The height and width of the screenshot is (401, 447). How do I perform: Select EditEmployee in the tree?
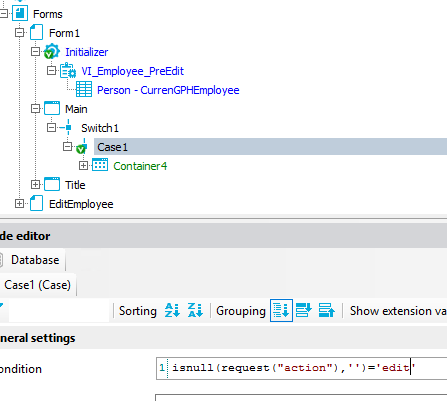point(81,204)
